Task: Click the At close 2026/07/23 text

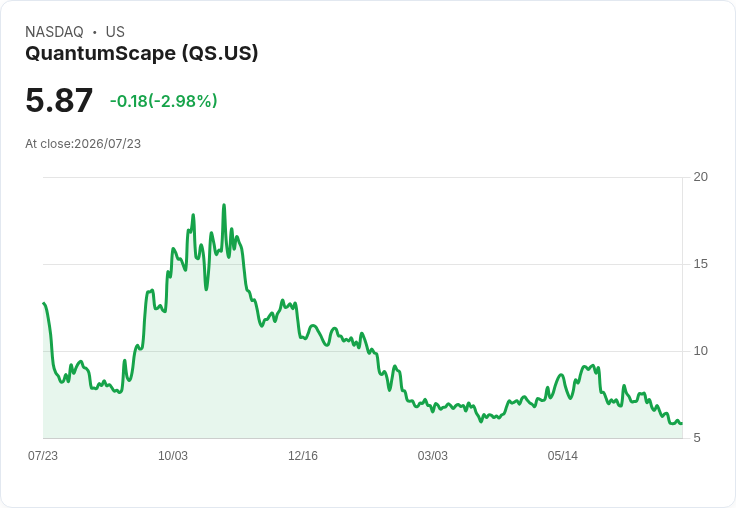Action: (83, 144)
